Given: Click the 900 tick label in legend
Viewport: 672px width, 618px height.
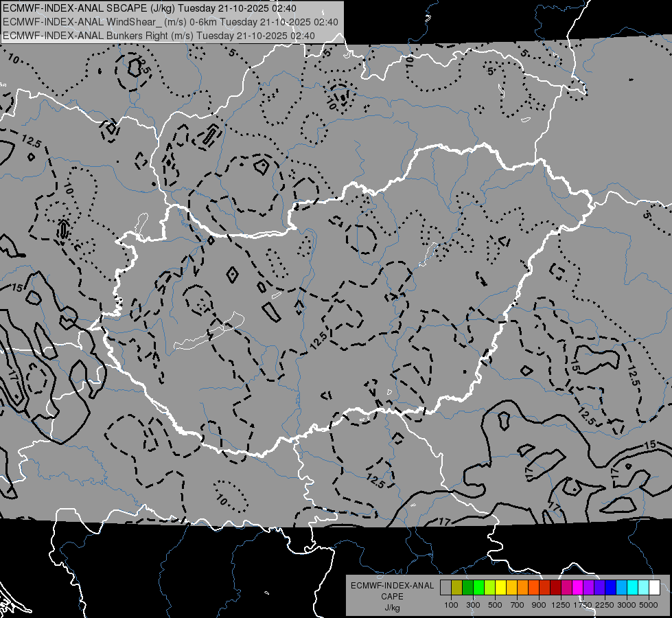Looking at the screenshot, I should 539,605.
